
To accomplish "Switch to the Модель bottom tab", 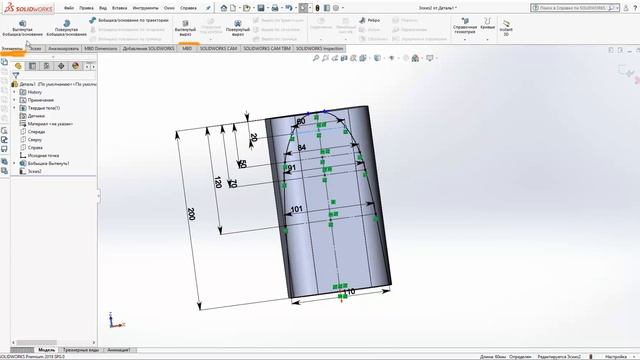I will pyautogui.click(x=47, y=350).
